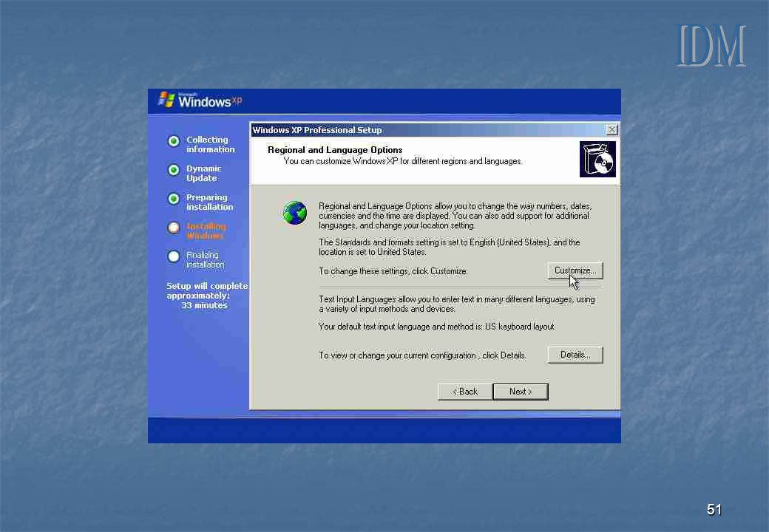Click the Windows XP flag logo
The image size is (769, 532).
click(166, 99)
